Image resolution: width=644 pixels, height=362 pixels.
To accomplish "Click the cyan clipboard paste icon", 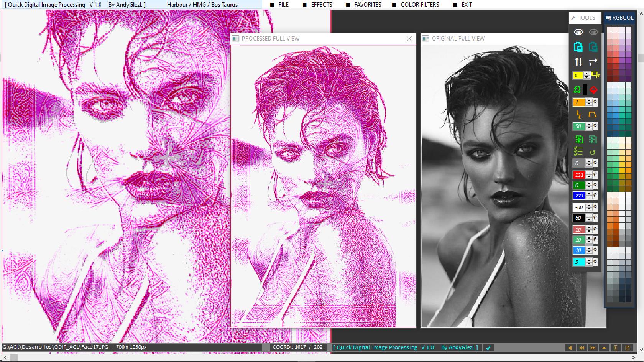I will (578, 47).
